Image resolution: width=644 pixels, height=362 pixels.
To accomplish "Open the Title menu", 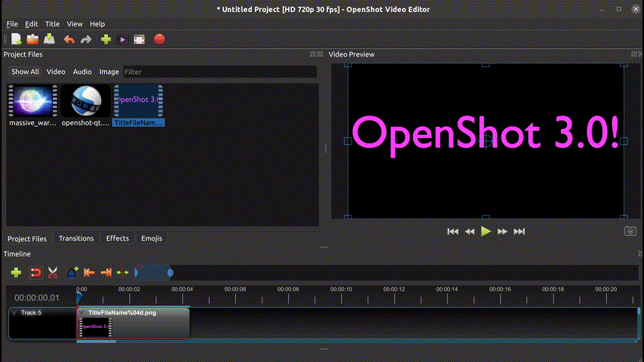I will 52,24.
